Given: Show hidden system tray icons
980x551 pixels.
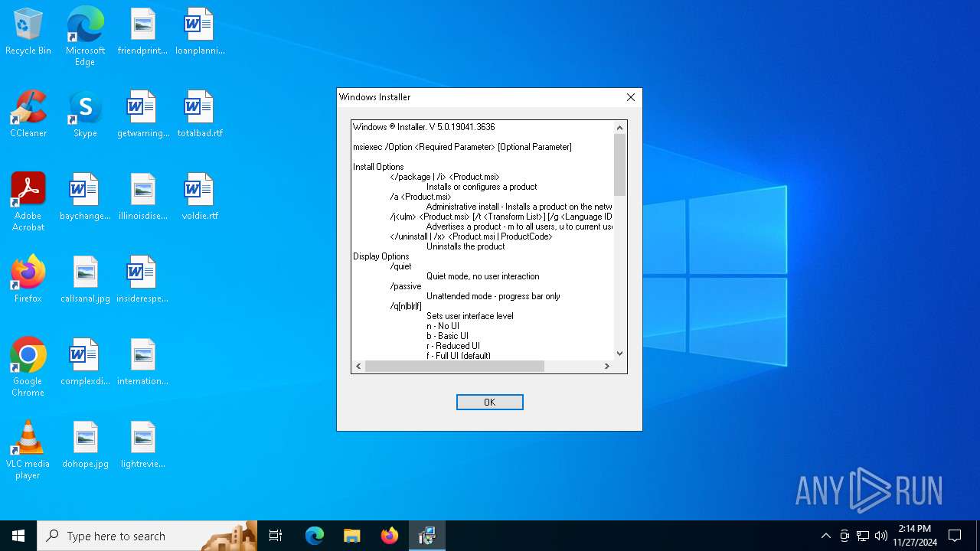Looking at the screenshot, I should coord(825,536).
